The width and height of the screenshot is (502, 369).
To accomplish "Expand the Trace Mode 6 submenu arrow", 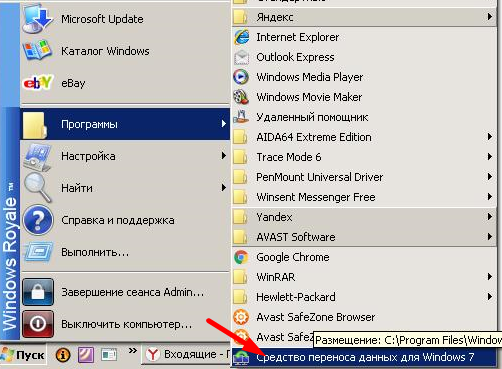I will [x=490, y=156].
